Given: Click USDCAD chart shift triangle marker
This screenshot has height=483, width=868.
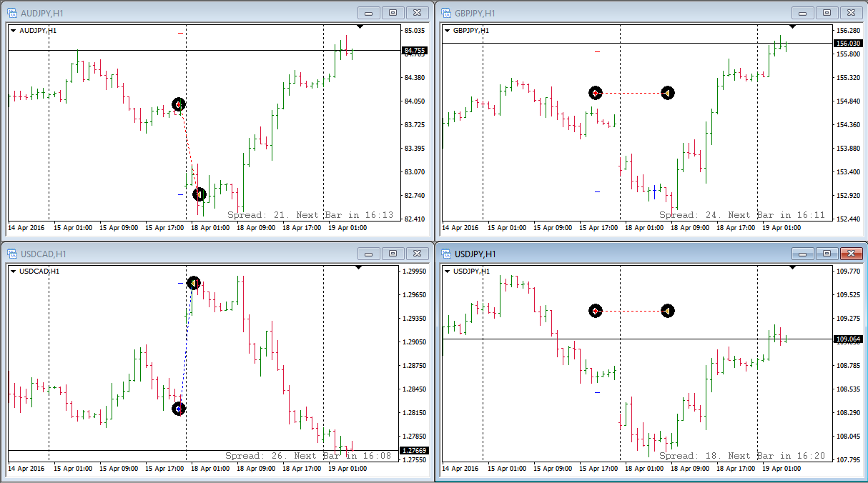Looking at the screenshot, I should click(x=360, y=268).
